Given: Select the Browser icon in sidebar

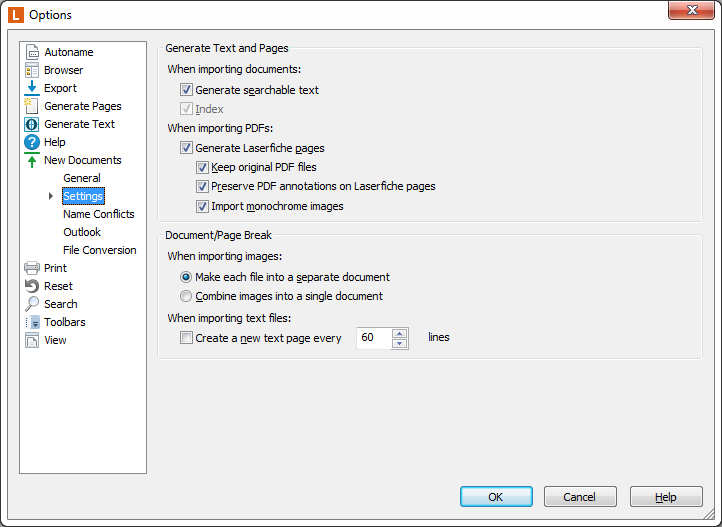Looking at the screenshot, I should click(x=32, y=70).
